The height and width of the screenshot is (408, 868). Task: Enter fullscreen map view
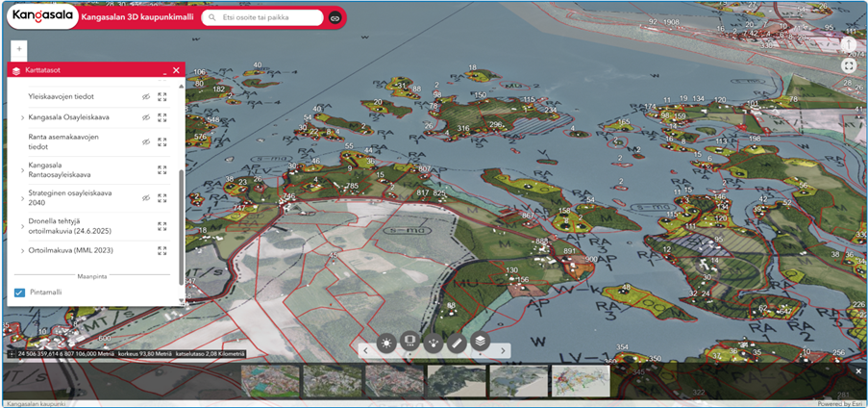tap(849, 66)
